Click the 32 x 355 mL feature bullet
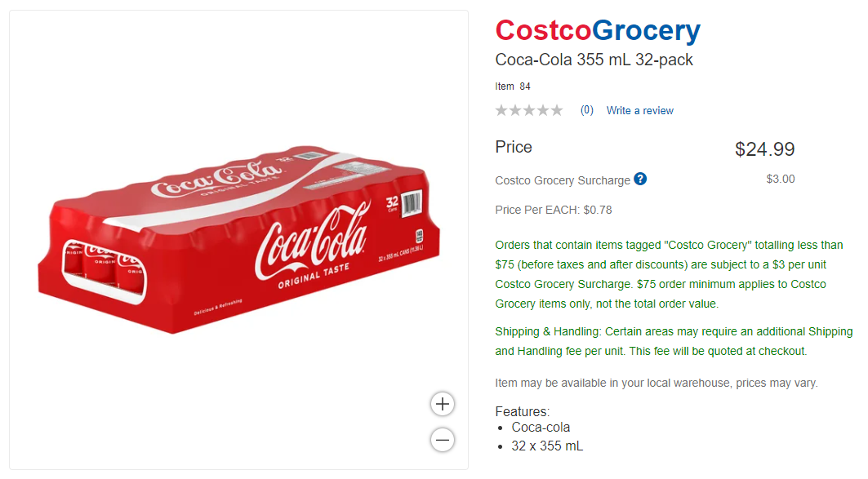 click(547, 446)
